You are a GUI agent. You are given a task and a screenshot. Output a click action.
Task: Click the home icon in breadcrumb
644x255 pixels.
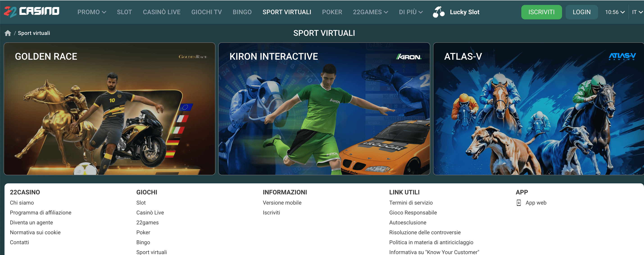8,33
